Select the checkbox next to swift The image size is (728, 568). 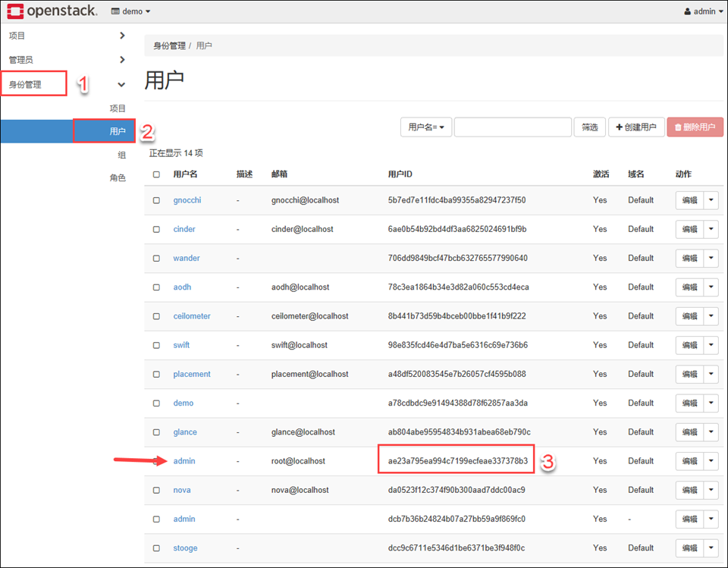coord(156,345)
